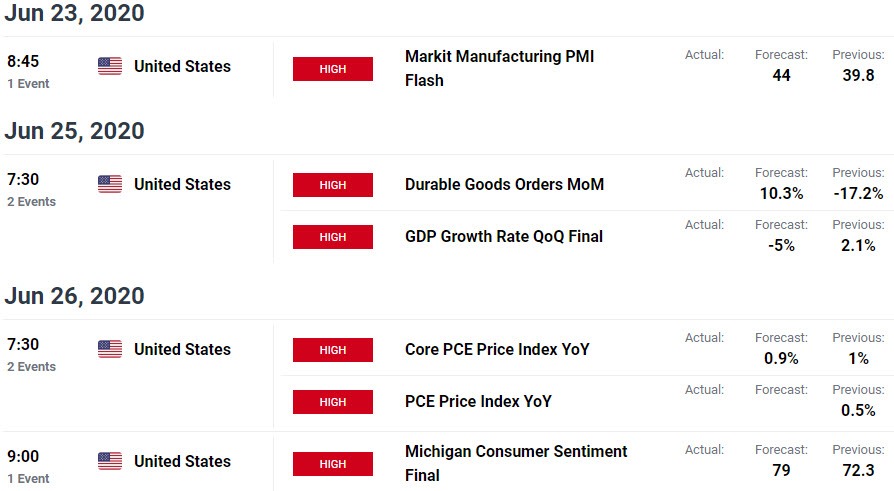Select the Jun 23, 2020 date heading
This screenshot has width=894, height=491.
coord(75,13)
